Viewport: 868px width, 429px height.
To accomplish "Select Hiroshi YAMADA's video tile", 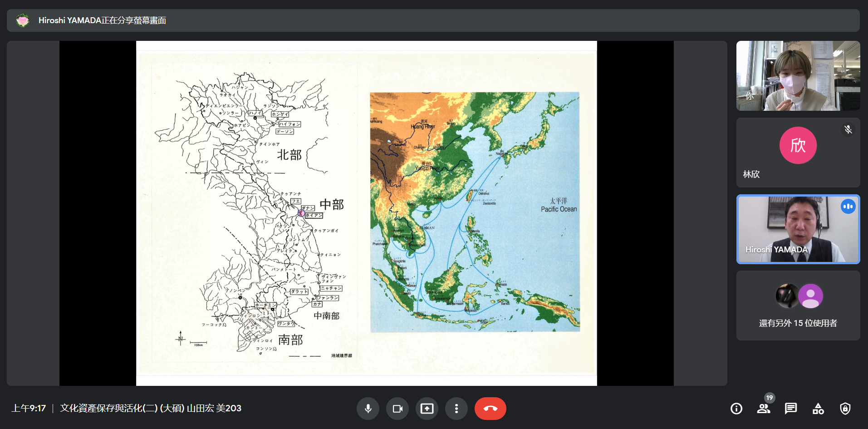I will coord(798,229).
